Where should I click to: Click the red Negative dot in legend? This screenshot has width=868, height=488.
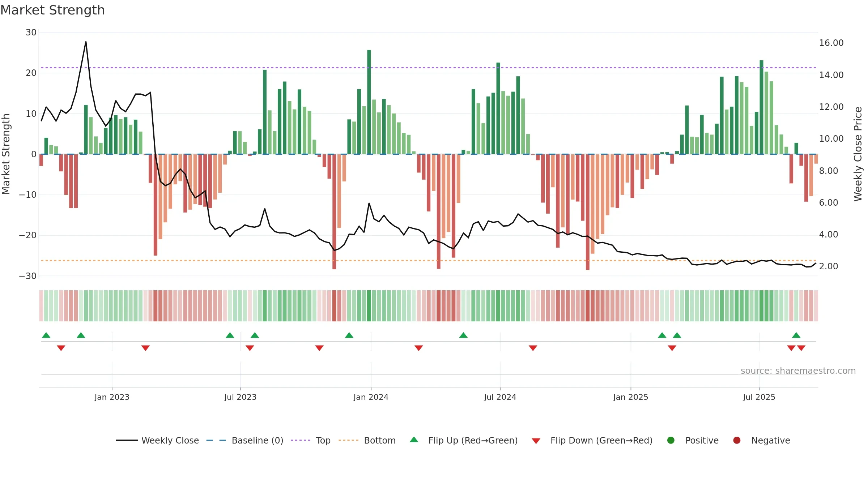(737, 440)
